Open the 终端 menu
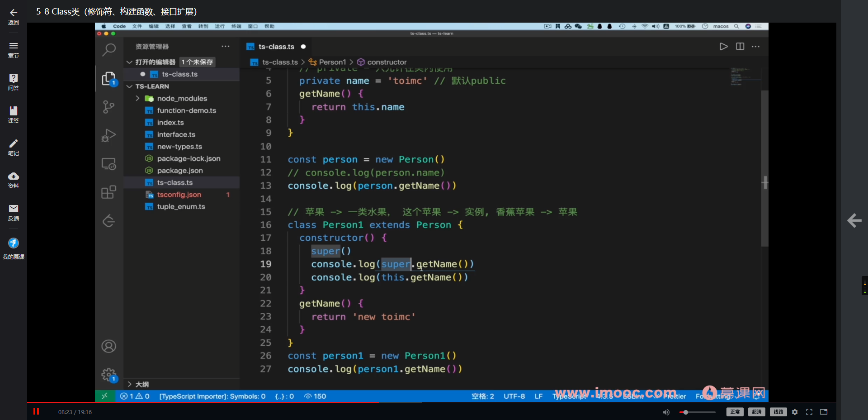The width and height of the screenshot is (868, 420). (236, 26)
